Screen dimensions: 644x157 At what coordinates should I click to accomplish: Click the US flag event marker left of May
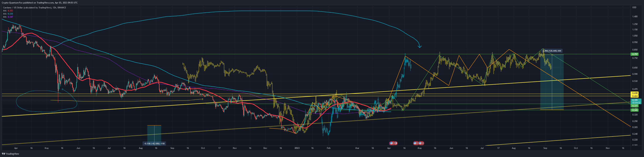415,143
